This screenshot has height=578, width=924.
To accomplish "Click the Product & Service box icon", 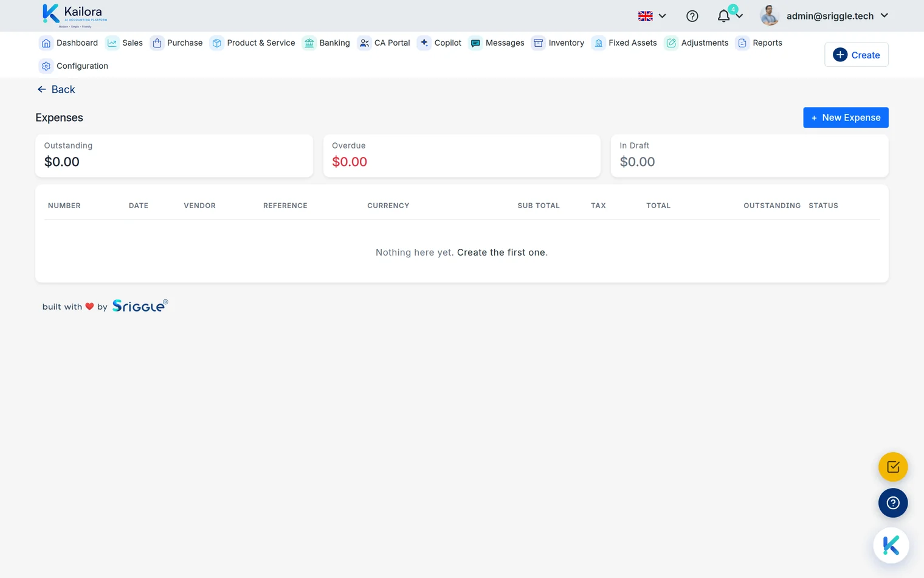I will [217, 43].
